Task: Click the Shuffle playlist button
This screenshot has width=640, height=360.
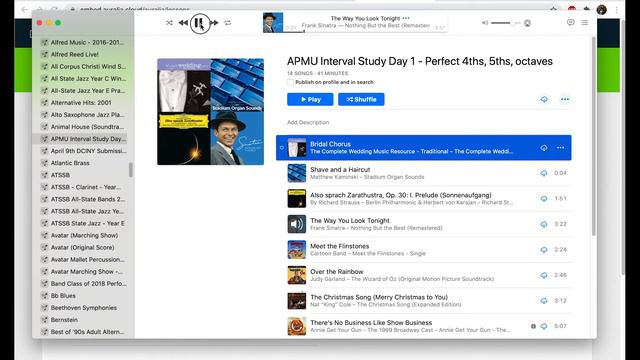Action: coord(361,99)
